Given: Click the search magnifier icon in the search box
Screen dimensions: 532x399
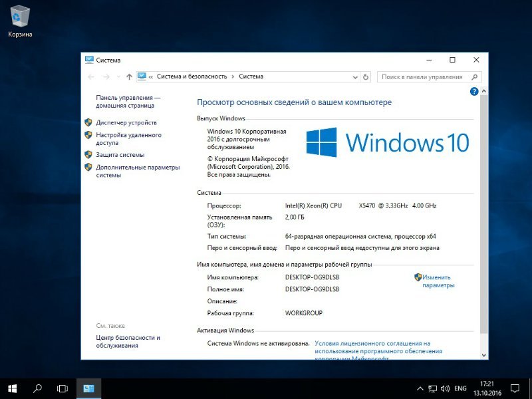Looking at the screenshot, I should (475, 77).
